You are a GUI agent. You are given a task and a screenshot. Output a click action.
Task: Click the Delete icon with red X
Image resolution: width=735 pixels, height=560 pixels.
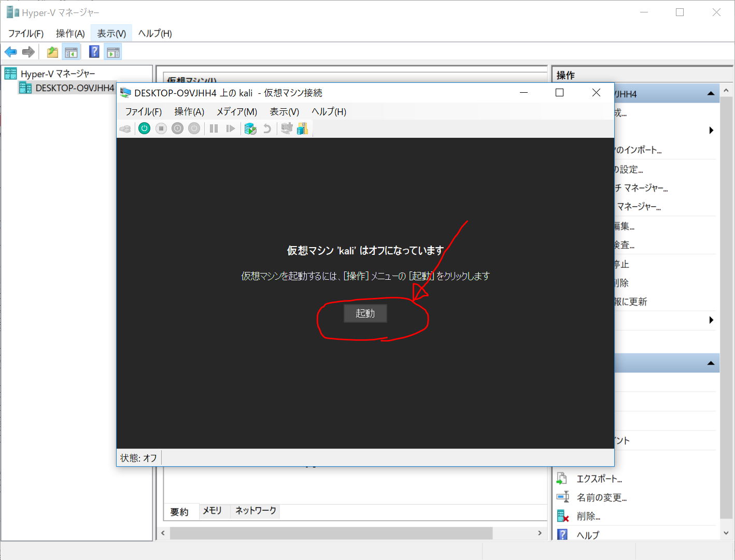click(x=562, y=516)
